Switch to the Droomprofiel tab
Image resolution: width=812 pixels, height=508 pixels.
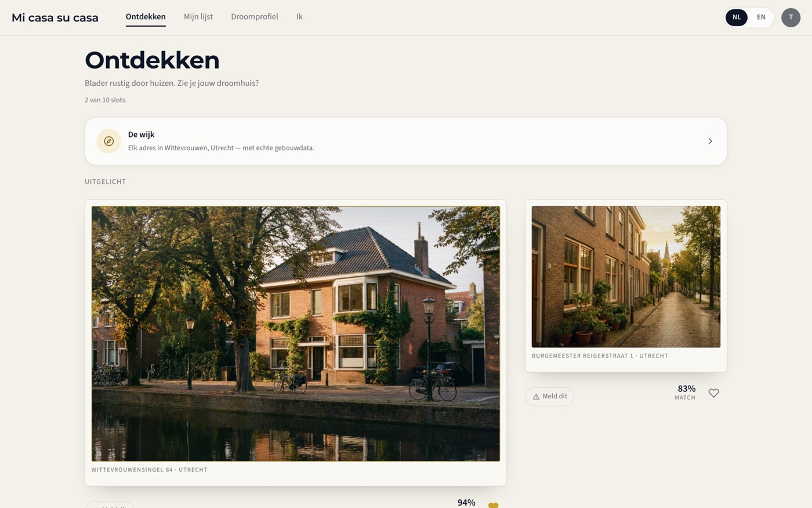click(255, 17)
